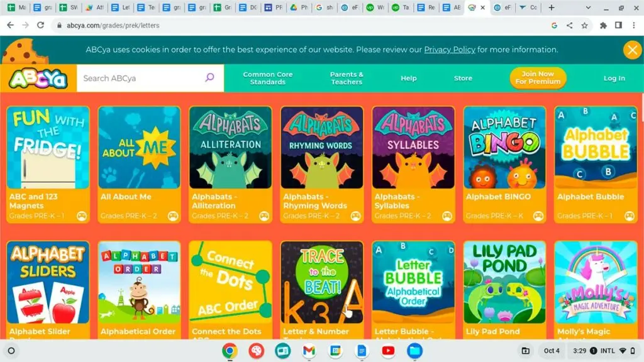This screenshot has width=644, height=362.
Task: Open the Chrome three-dot menu
Action: click(634, 25)
